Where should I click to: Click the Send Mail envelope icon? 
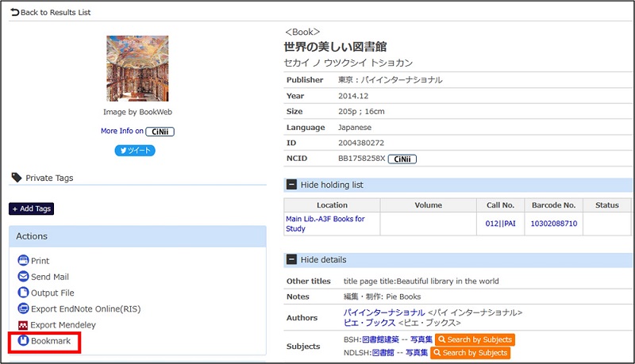24,276
